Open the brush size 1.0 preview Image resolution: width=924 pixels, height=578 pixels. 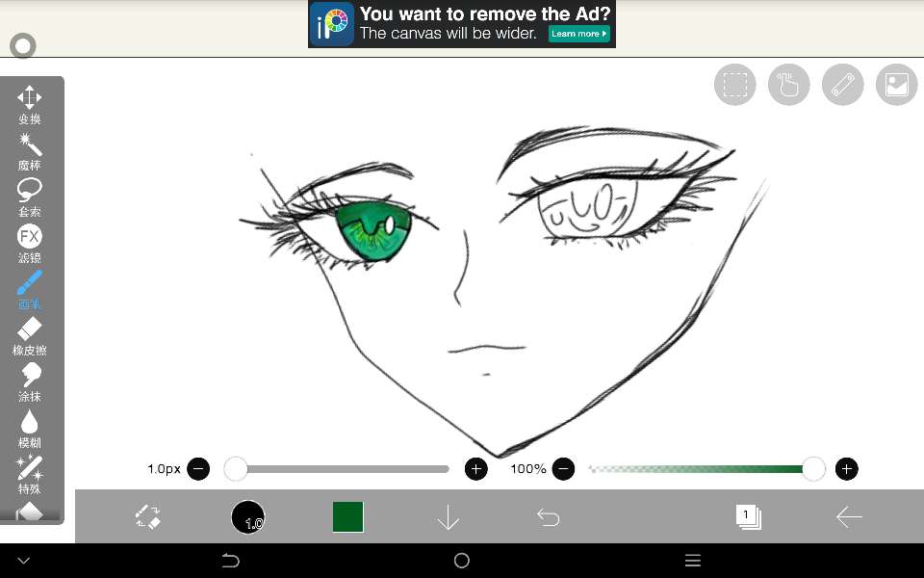click(248, 517)
